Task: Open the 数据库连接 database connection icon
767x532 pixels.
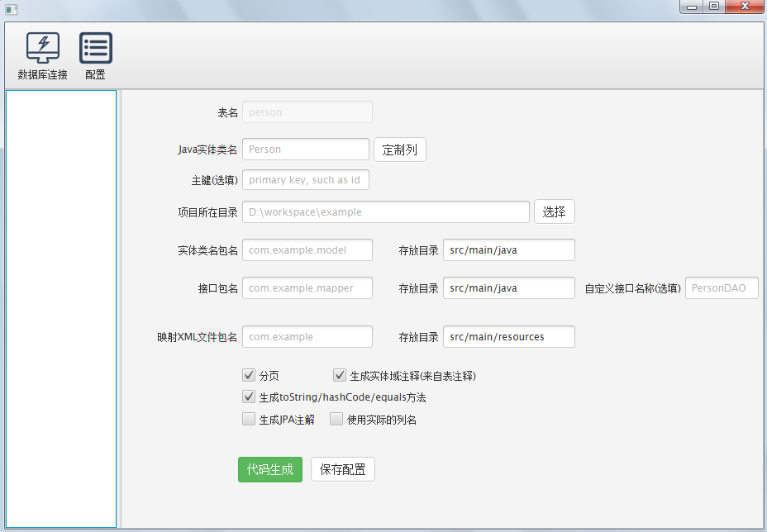Action: [42, 48]
